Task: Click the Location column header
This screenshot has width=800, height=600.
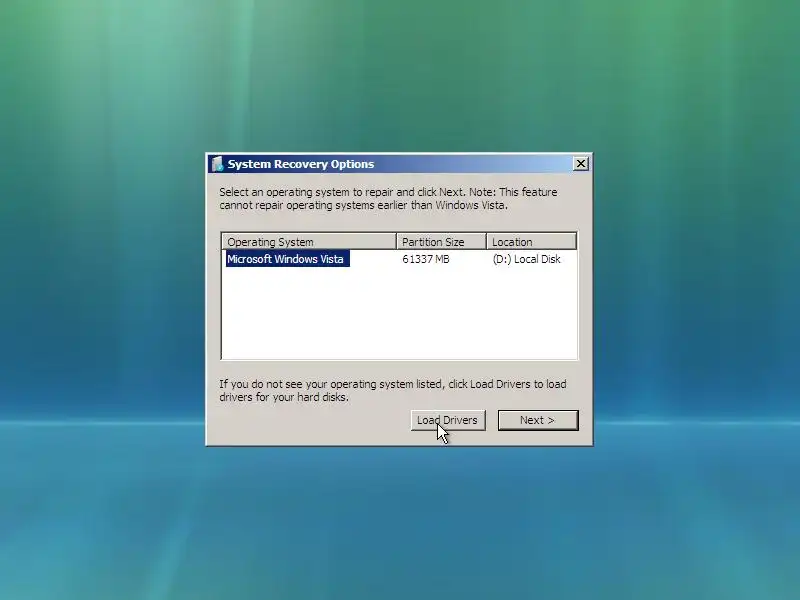Action: pyautogui.click(x=532, y=241)
